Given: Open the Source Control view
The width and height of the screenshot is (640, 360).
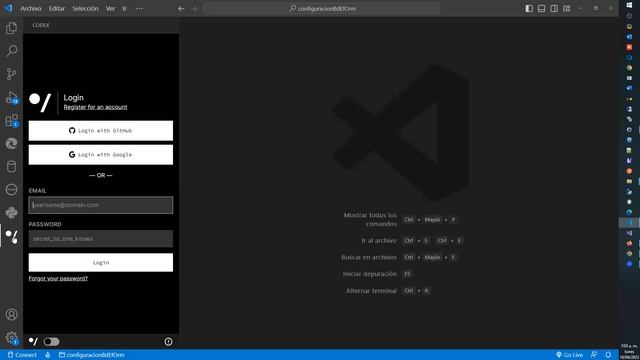Looking at the screenshot, I should click(x=11, y=74).
